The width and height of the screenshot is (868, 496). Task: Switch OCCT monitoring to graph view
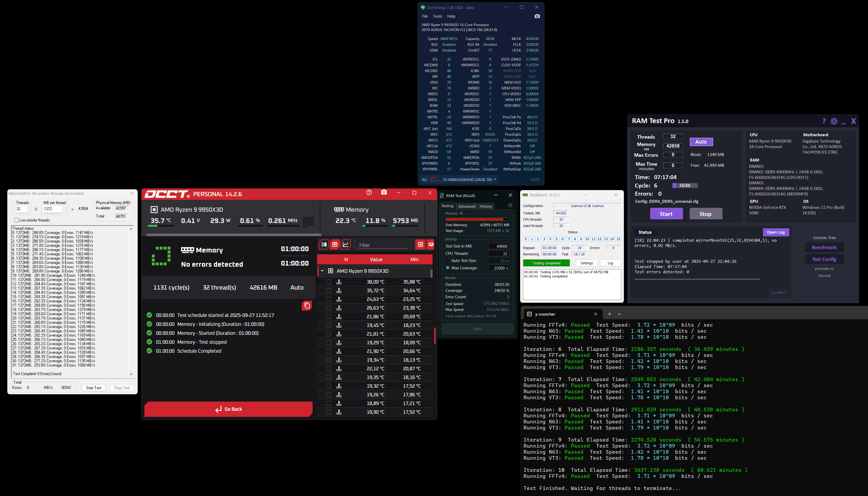(x=345, y=245)
